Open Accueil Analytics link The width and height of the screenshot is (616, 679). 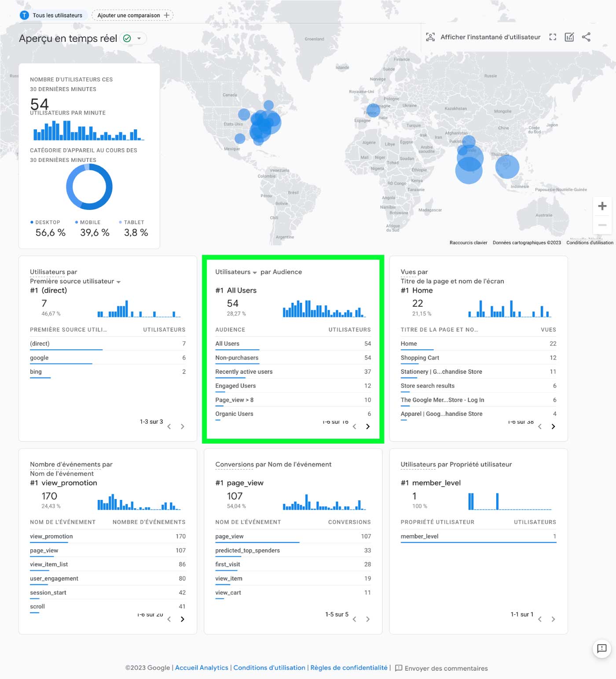click(202, 668)
